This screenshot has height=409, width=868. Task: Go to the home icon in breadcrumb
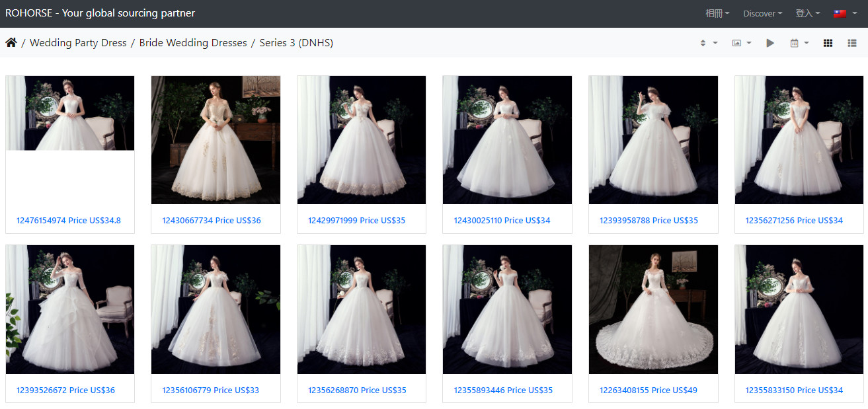tap(11, 43)
